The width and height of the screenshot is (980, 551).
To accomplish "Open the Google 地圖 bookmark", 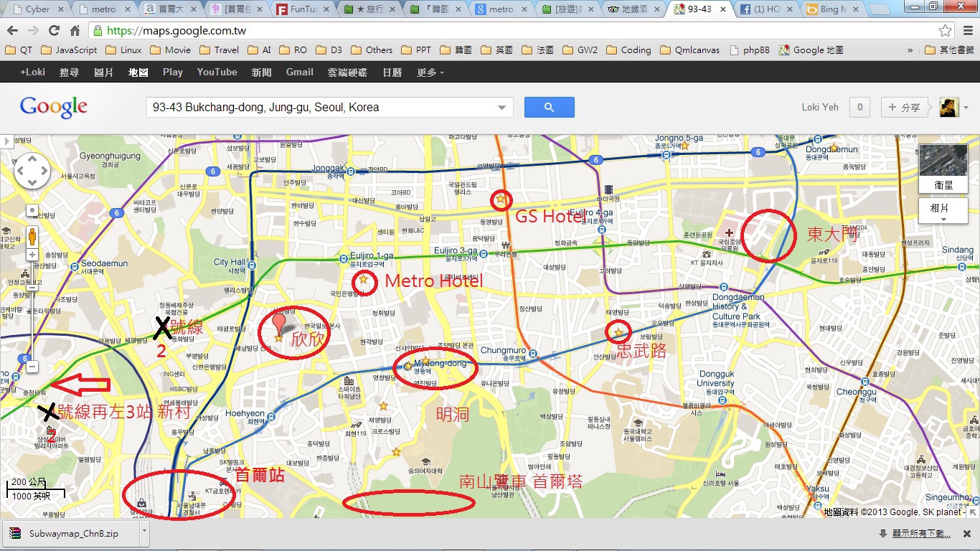I will coord(811,50).
